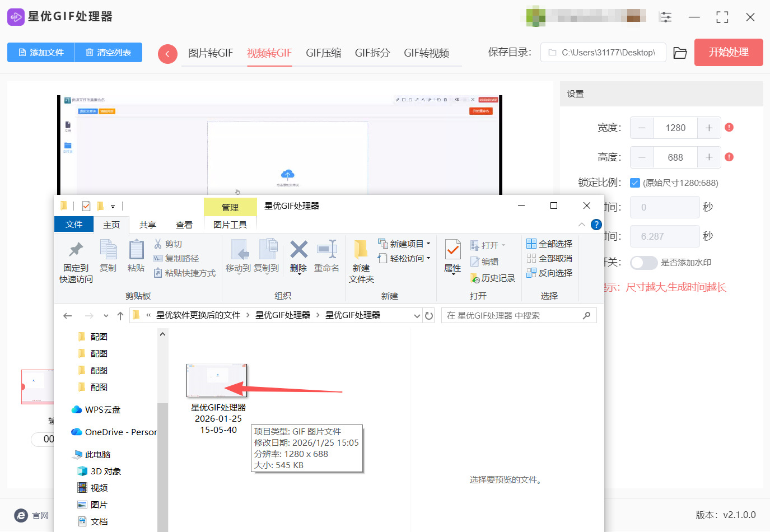Click 粘贴快捷方式 (paste shortcut) in ribbon
This screenshot has height=532, width=770.
point(185,273)
